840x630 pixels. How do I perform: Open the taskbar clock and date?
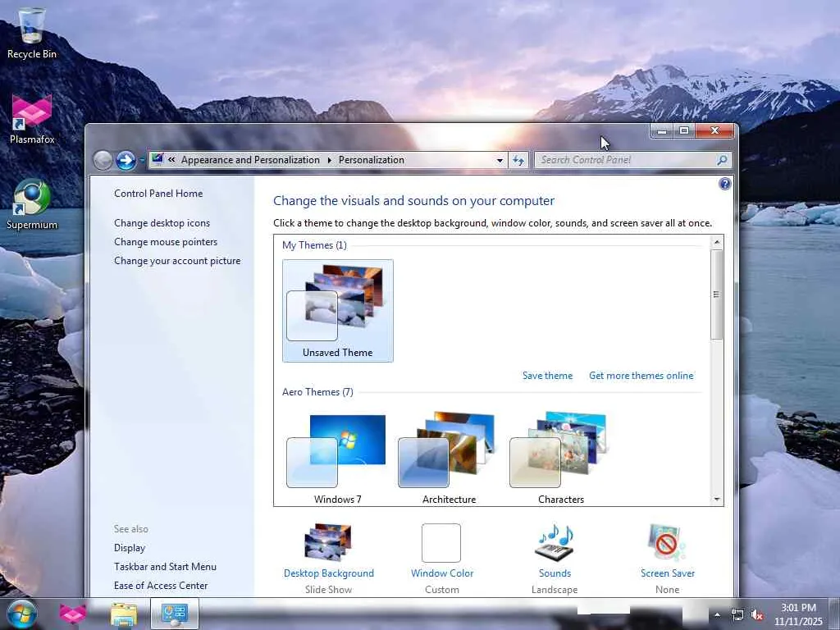[x=798, y=614]
